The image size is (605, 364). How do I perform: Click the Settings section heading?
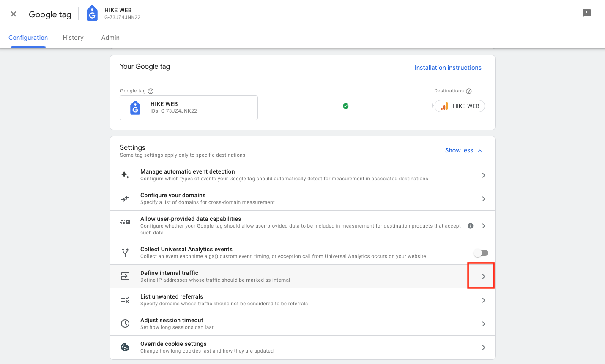[x=133, y=147]
